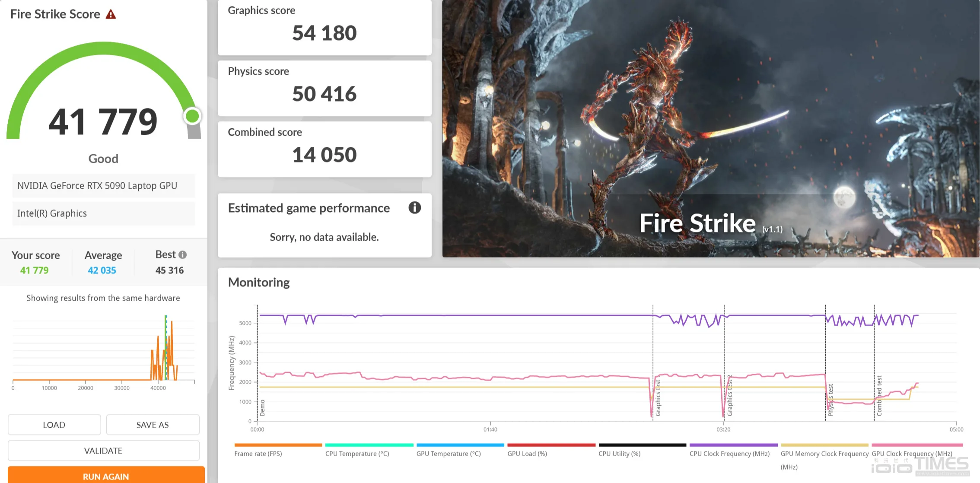The width and height of the screenshot is (980, 483).
Task: Toggle the GPU Clock Frequency pink legend
Action: (912, 454)
